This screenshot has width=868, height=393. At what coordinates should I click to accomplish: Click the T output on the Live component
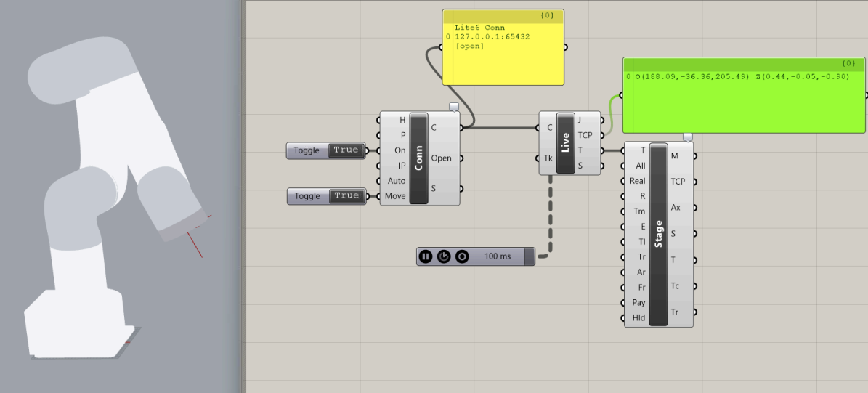tap(580, 150)
